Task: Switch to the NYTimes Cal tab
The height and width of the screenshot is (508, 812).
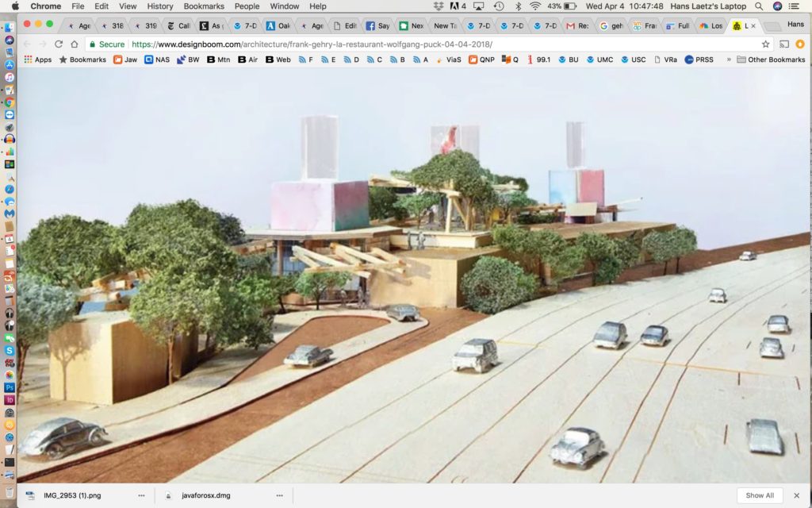Action: (178, 25)
